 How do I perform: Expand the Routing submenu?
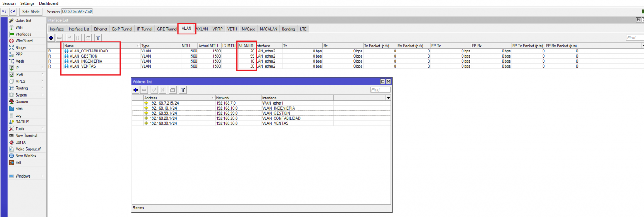42,88
